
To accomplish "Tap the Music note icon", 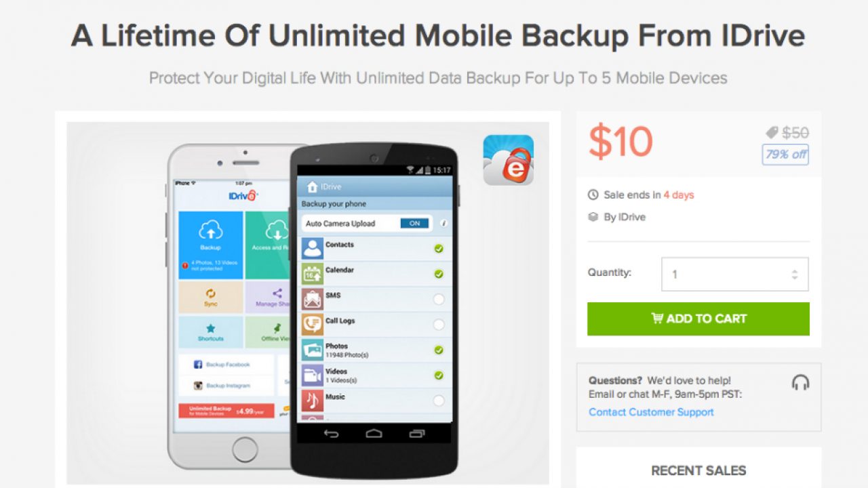I will coord(312,401).
